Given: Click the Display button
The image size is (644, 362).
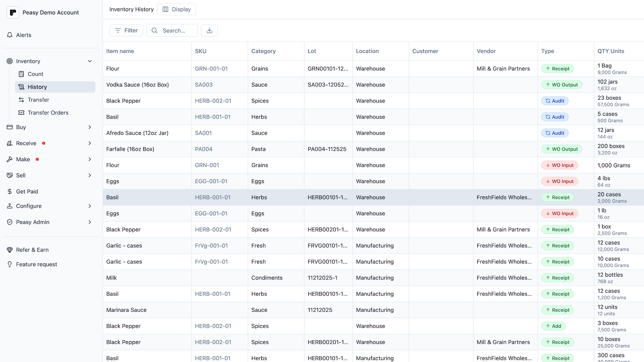Looking at the screenshot, I should pyautogui.click(x=176, y=9).
